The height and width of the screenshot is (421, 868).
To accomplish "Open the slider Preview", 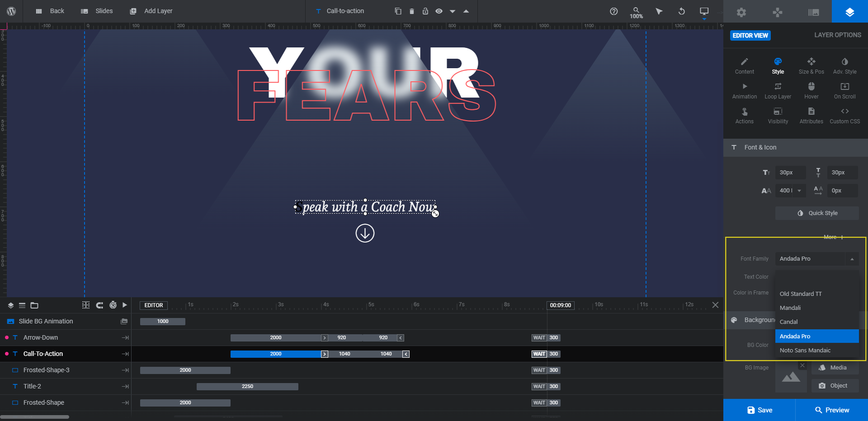I will [832, 410].
